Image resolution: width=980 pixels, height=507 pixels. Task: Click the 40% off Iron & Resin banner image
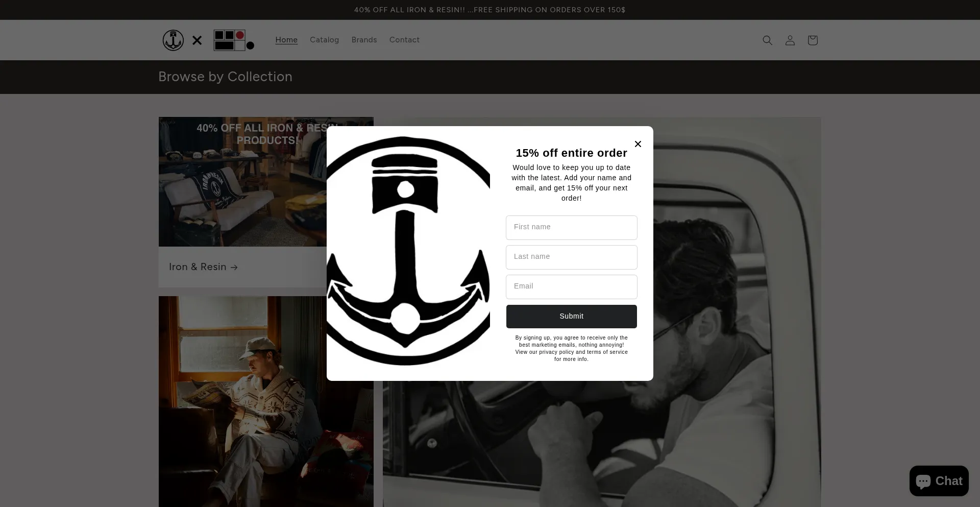click(x=242, y=182)
